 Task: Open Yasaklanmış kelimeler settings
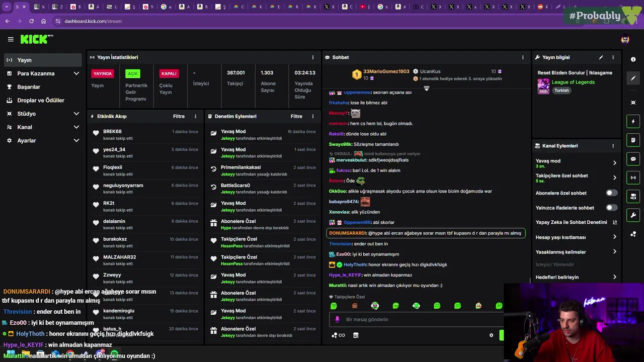[x=576, y=252]
